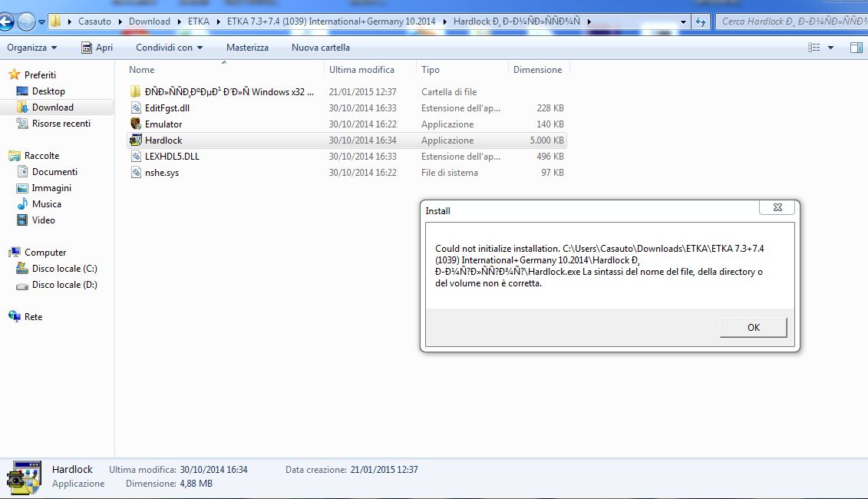Click the Video filmstrip icon
This screenshot has height=499, width=868.
coord(22,220)
